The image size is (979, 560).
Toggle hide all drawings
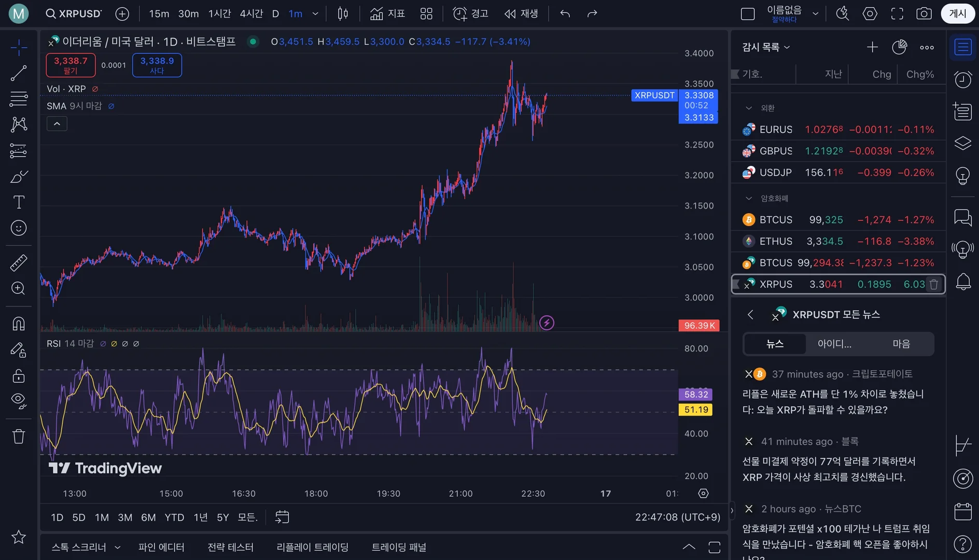pos(19,401)
